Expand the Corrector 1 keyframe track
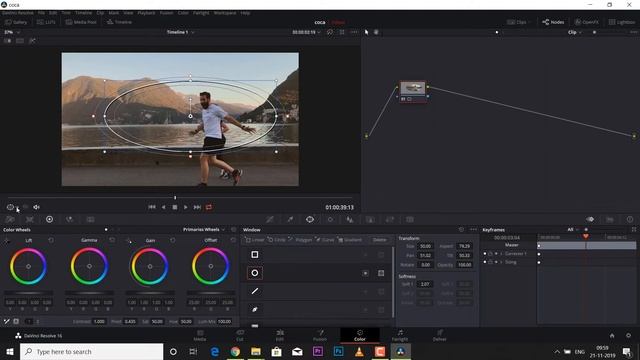The height and width of the screenshot is (360, 640). coord(501,254)
